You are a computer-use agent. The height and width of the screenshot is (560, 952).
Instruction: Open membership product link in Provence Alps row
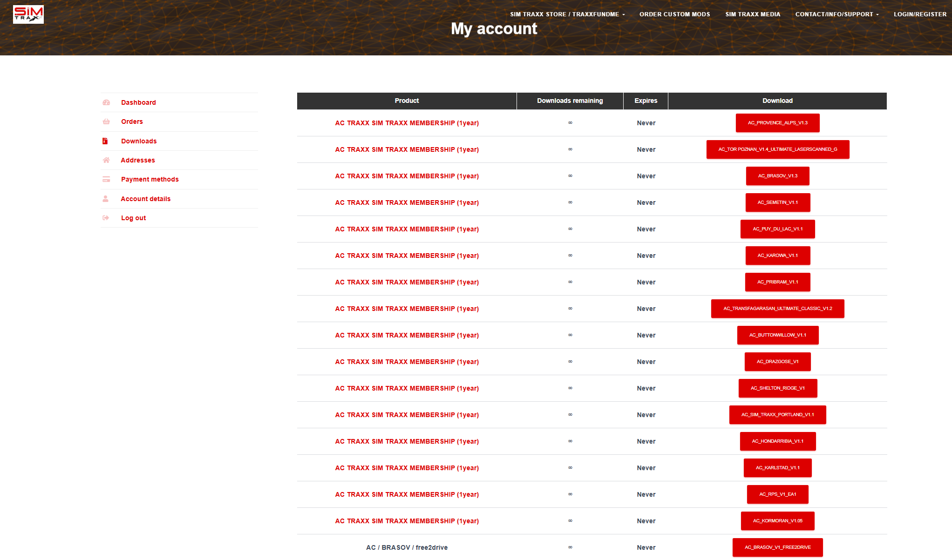tap(407, 123)
